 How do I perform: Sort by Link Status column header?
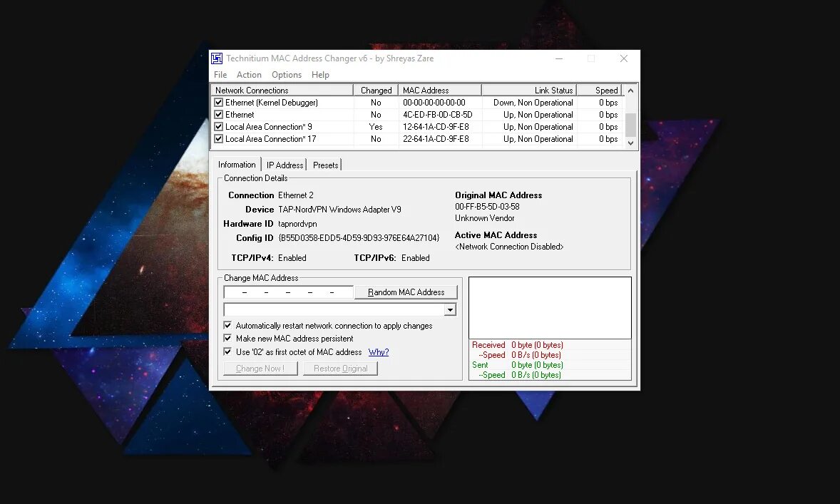tap(529, 90)
